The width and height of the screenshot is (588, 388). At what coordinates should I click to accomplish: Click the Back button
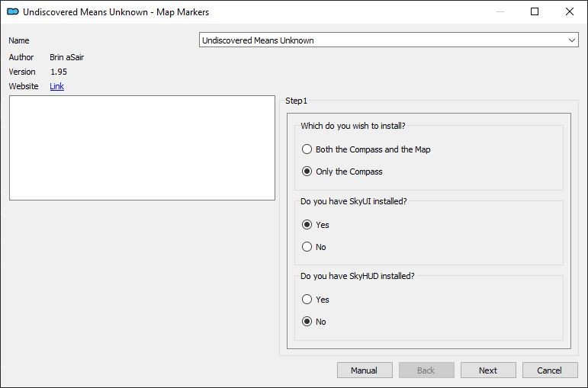[426, 370]
